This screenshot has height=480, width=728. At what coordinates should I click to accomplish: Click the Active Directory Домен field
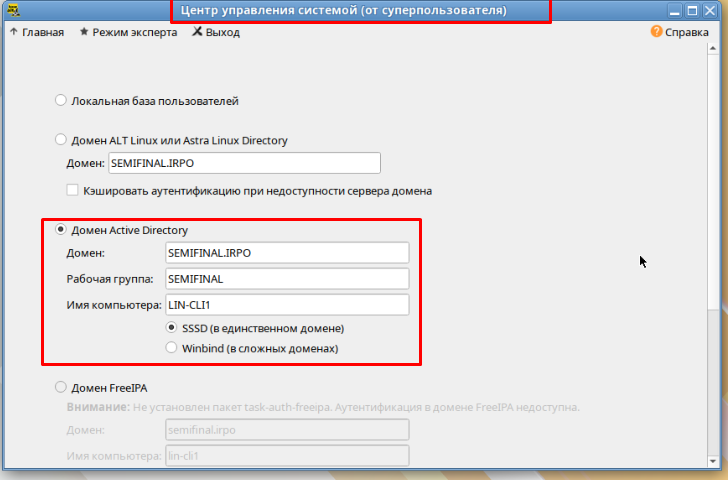(287, 253)
